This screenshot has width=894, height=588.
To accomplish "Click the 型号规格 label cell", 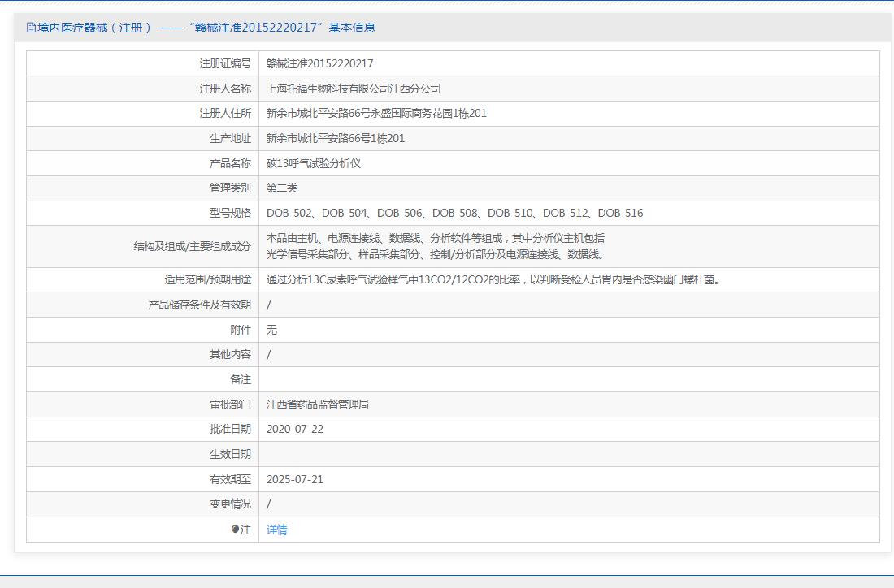I will coord(142,213).
